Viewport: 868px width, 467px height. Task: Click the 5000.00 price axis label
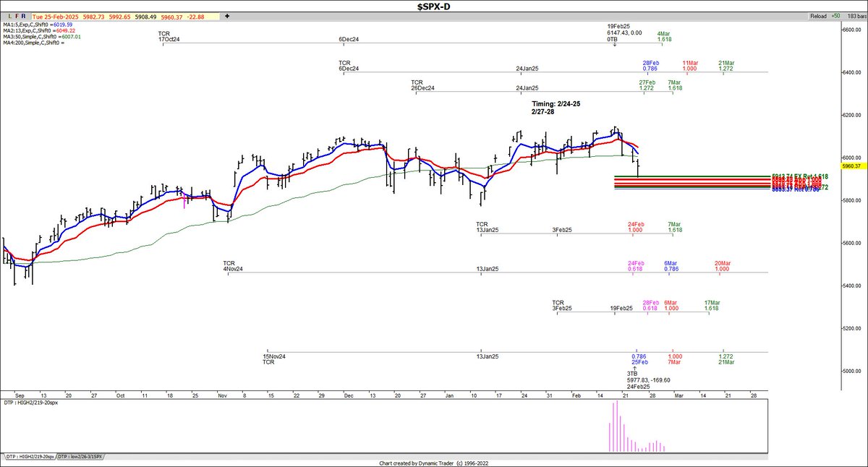pos(852,371)
